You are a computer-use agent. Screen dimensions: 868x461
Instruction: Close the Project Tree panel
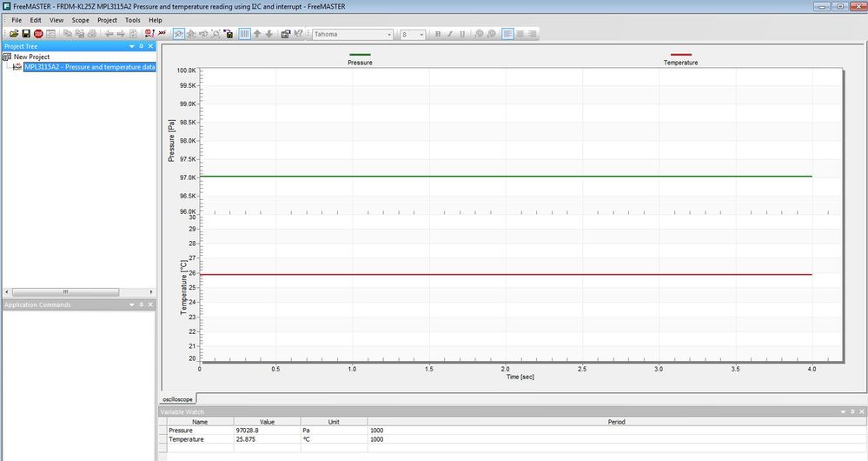[x=150, y=47]
